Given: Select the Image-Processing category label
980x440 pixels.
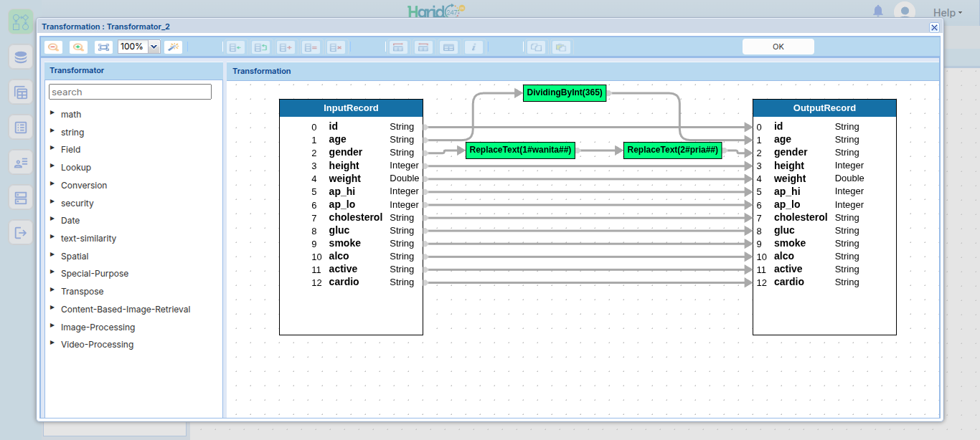Looking at the screenshot, I should pos(98,327).
